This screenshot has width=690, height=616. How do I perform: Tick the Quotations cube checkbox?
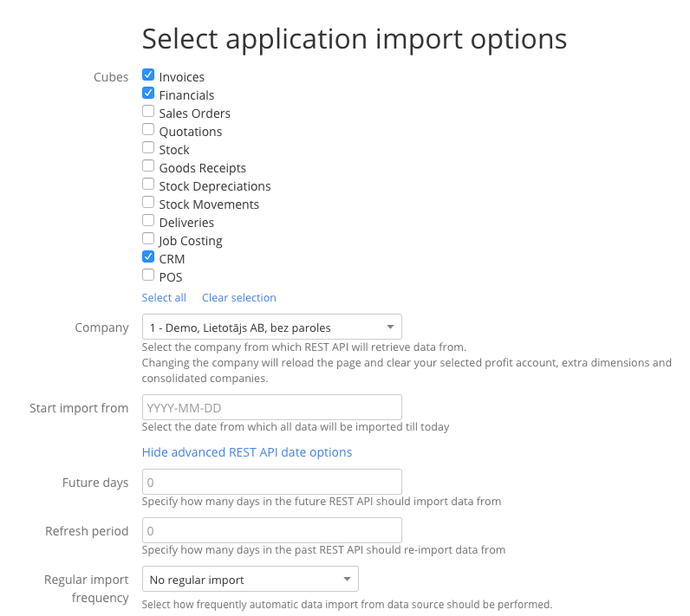pyautogui.click(x=148, y=131)
